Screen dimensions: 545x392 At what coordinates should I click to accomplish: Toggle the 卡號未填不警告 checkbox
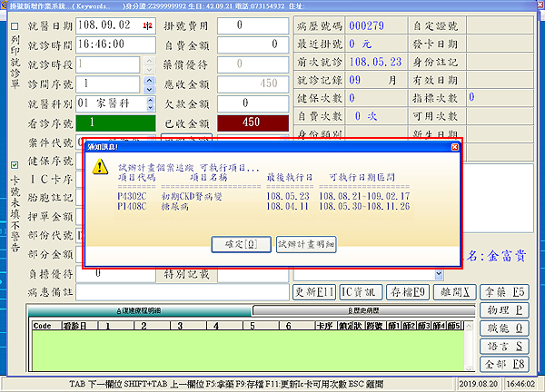[x=13, y=165]
